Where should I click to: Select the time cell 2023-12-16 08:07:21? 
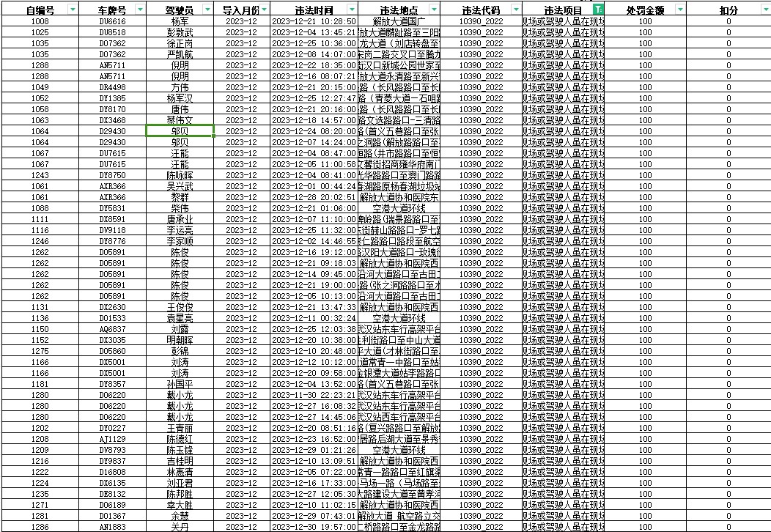(314, 76)
